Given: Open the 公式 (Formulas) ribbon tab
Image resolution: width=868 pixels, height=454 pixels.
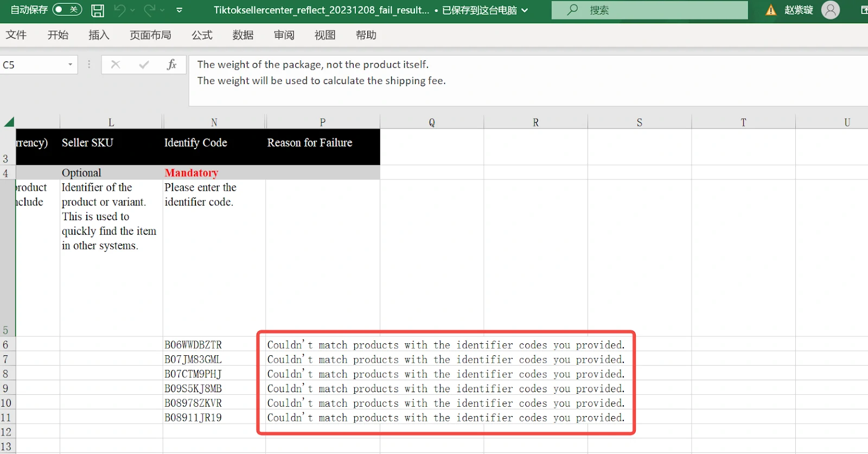Looking at the screenshot, I should [202, 35].
